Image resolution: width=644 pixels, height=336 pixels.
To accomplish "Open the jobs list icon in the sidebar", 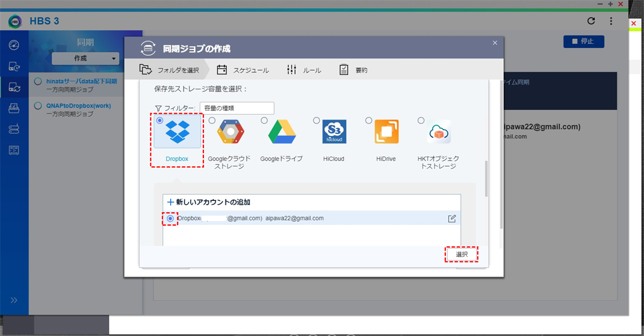I will click(14, 150).
